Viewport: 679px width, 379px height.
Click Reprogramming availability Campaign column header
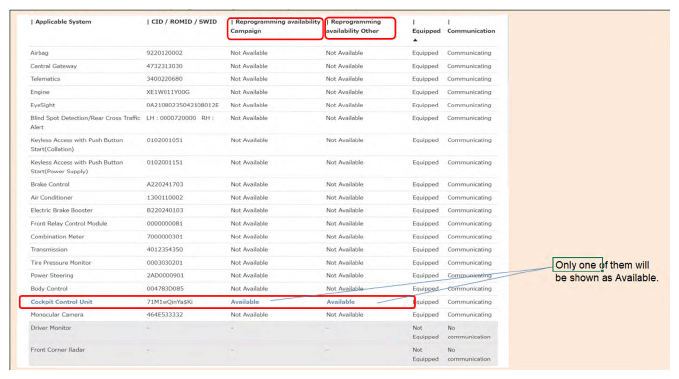point(275,26)
